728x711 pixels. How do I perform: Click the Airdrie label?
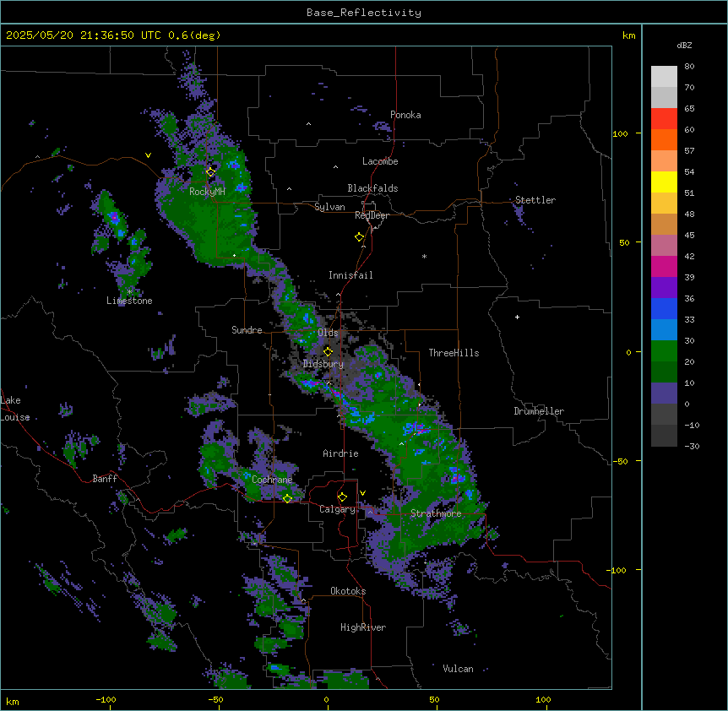(340, 453)
